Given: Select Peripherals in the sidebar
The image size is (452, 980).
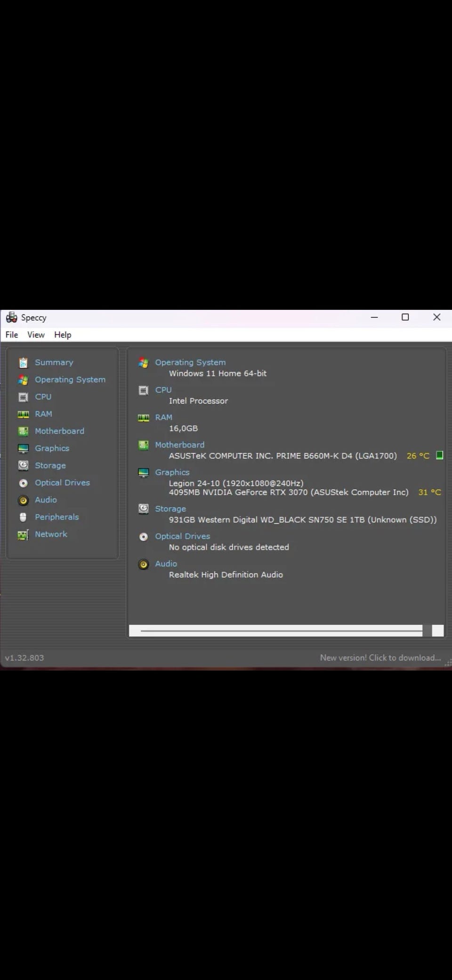Looking at the screenshot, I should (x=57, y=517).
